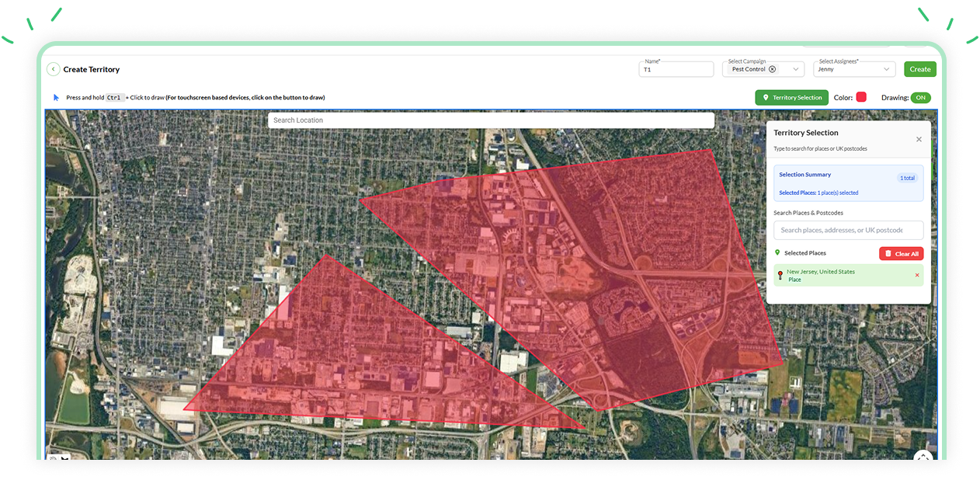Click the round map control at bottom right
Viewport: 980px width, 480px height.
[x=922, y=457]
